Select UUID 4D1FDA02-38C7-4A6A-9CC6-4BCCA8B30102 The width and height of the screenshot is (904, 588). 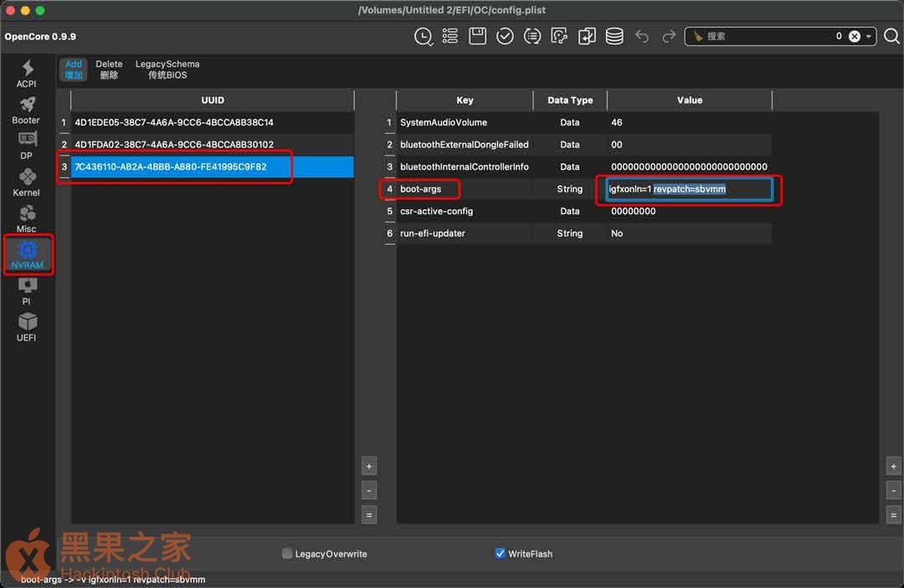tap(212, 145)
